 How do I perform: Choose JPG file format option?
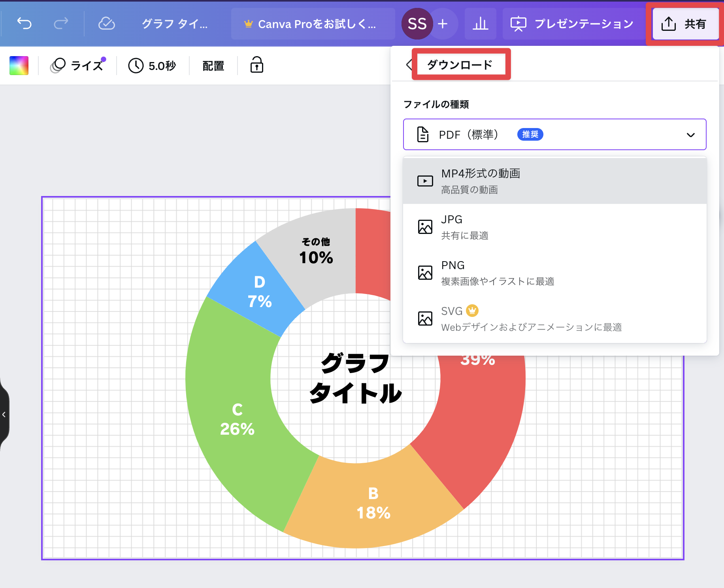coord(554,227)
